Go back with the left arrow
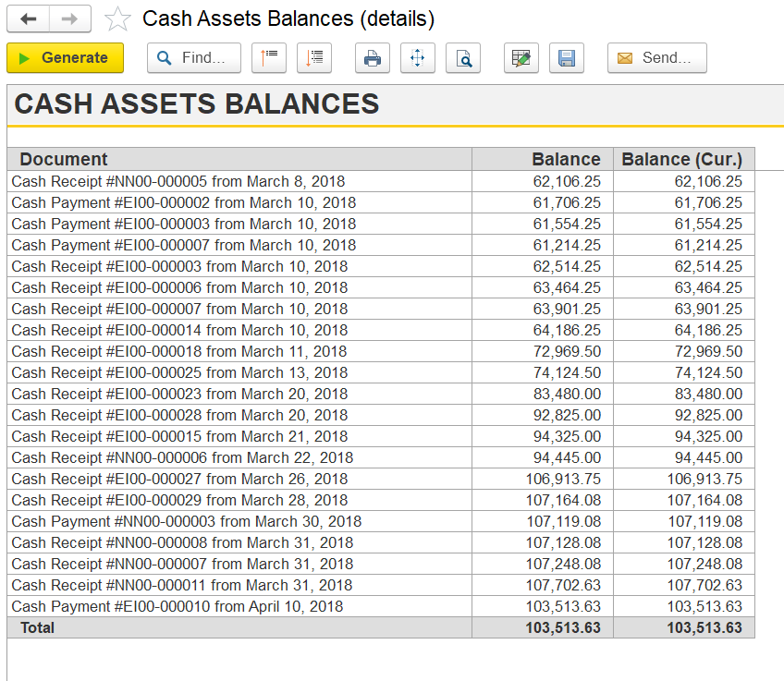 click(x=28, y=18)
